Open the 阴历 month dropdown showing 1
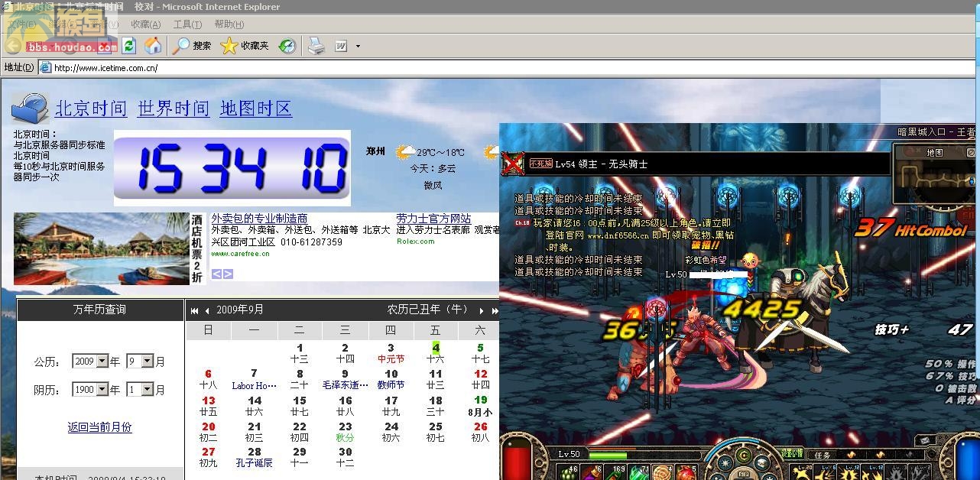Image resolution: width=980 pixels, height=480 pixels. tap(148, 390)
